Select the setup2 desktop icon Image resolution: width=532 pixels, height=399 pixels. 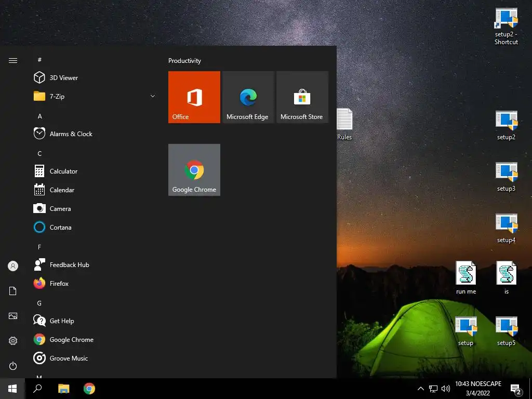pos(506,125)
